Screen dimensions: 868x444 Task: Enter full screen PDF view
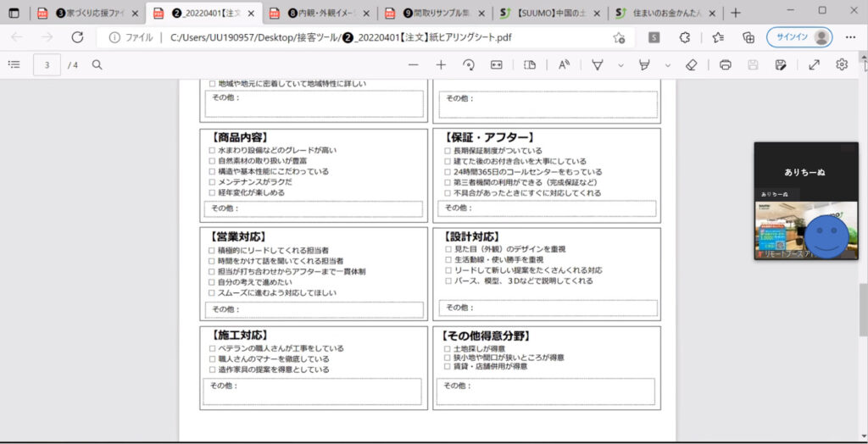click(x=814, y=64)
